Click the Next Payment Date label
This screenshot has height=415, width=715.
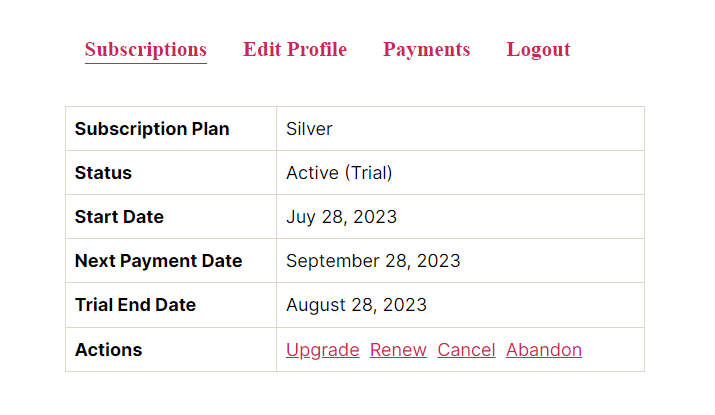click(158, 261)
